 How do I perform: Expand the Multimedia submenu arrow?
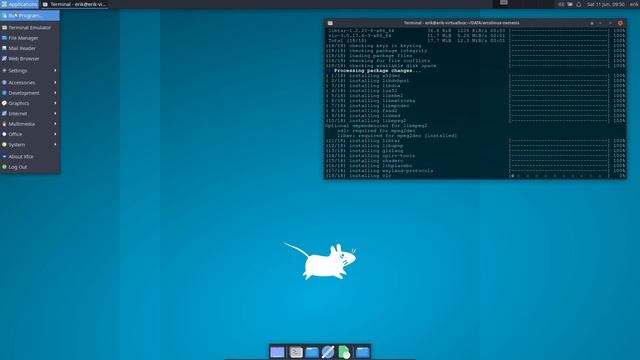(x=55, y=124)
